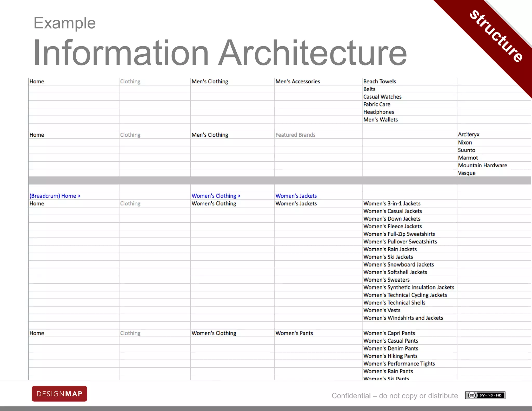Viewport: 532px width, 411px height.
Task: Click the Information Architecture title
Action: (x=220, y=53)
